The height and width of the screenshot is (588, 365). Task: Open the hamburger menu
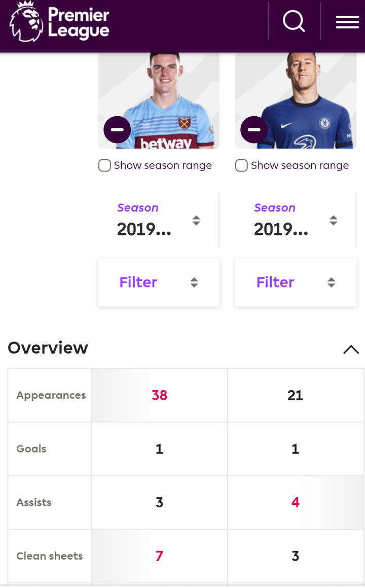coord(347,22)
